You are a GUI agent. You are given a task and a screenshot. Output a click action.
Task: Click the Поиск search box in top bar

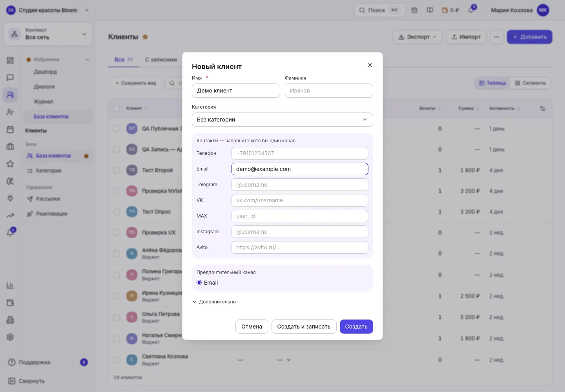(379, 10)
